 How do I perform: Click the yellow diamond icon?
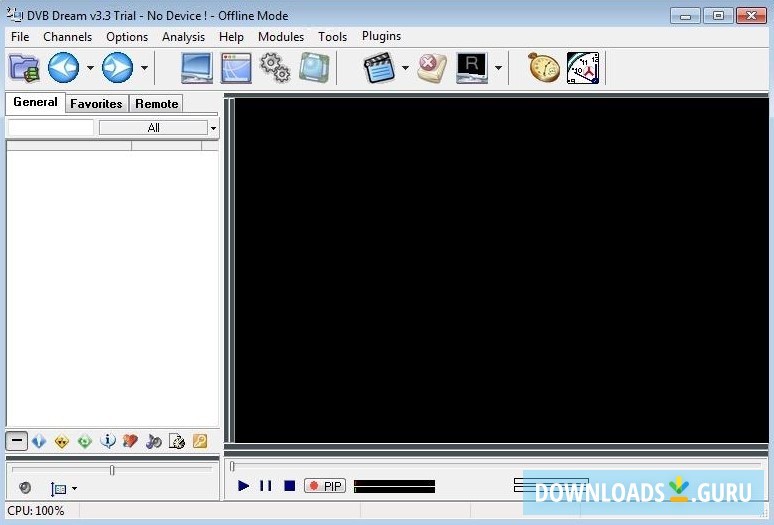[x=62, y=441]
